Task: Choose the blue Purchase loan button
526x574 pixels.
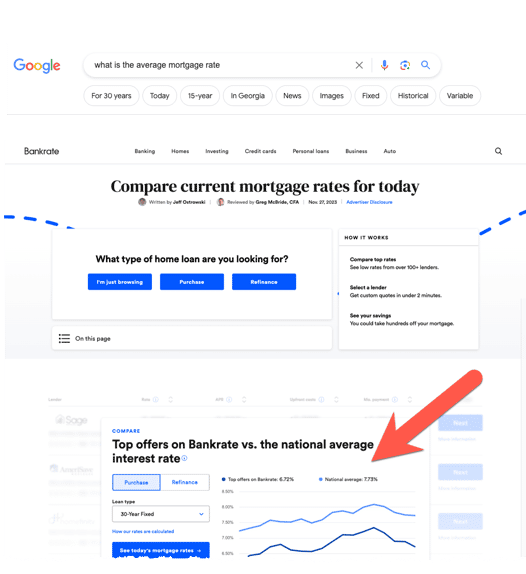Action: [x=192, y=282]
